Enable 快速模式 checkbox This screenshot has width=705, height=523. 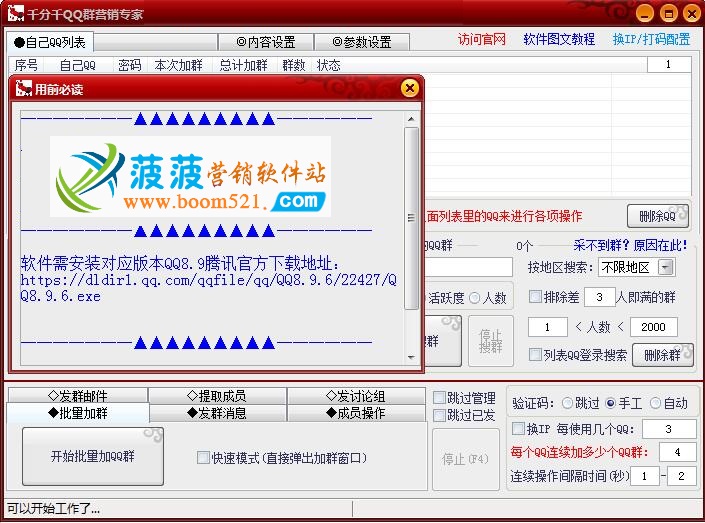203,458
